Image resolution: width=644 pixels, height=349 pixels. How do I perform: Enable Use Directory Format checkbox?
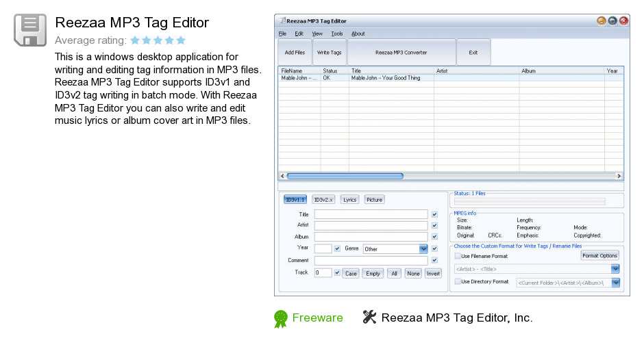pos(458,281)
